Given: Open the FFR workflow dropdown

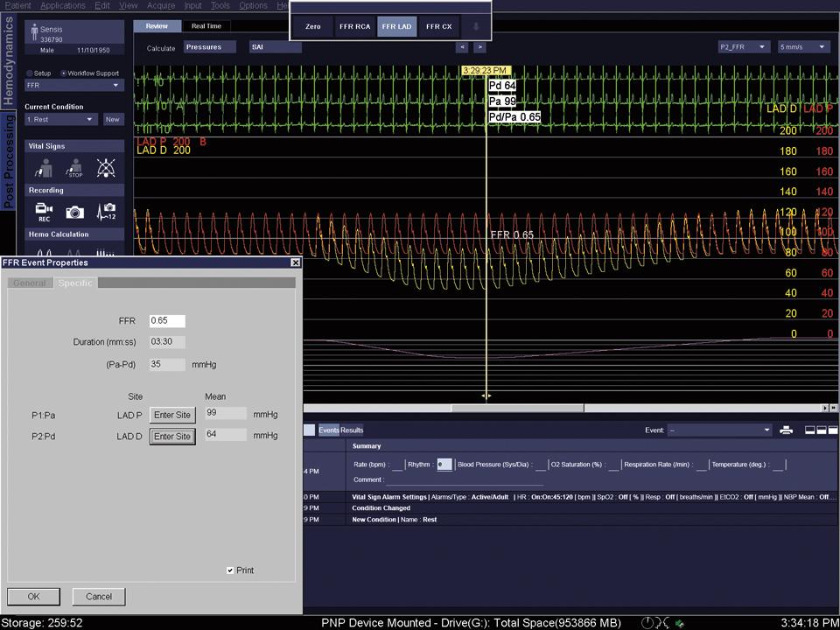Looking at the screenshot, I should point(74,86).
